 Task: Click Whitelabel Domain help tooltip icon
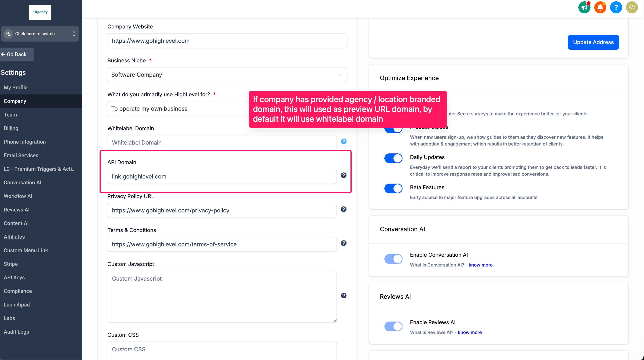(343, 142)
